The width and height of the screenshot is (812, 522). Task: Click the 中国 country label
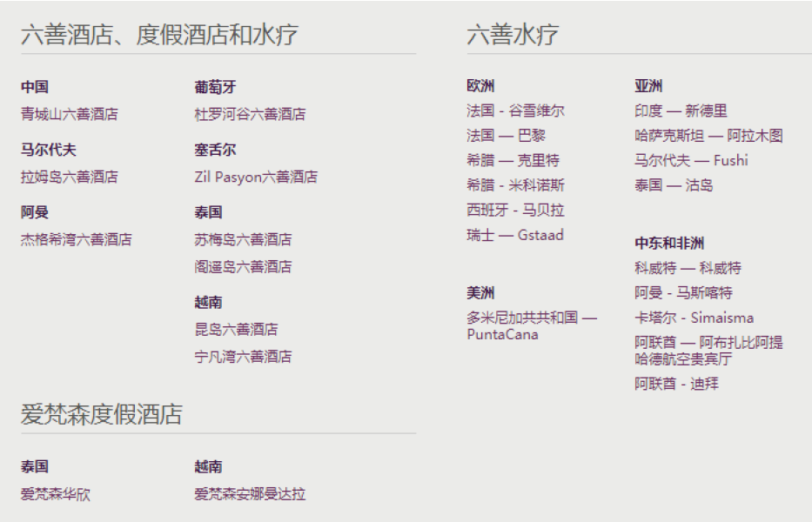[x=35, y=86]
